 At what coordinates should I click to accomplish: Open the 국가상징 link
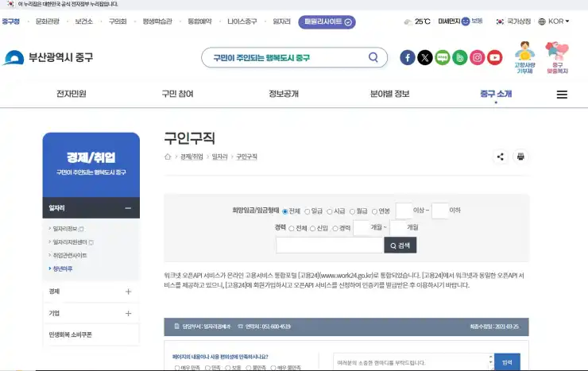click(x=513, y=21)
